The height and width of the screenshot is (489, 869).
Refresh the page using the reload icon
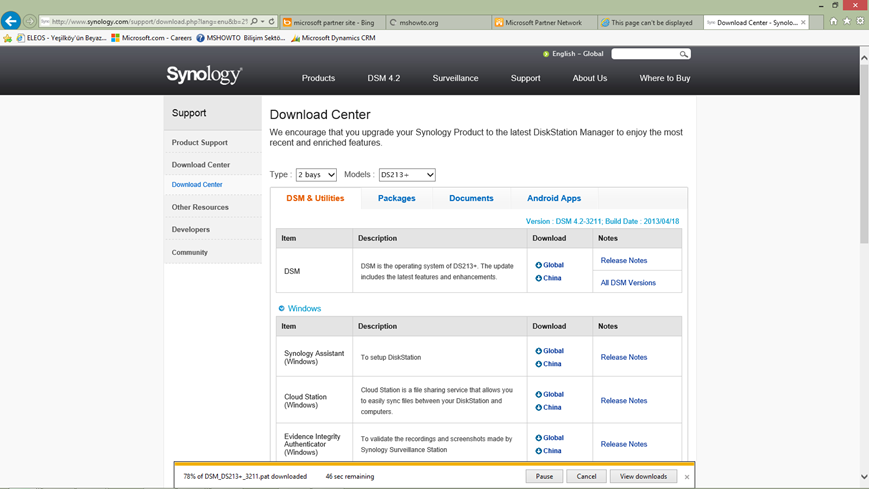(272, 22)
